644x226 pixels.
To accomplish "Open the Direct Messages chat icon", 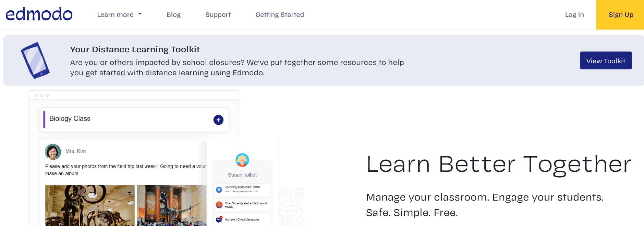I will point(218,219).
